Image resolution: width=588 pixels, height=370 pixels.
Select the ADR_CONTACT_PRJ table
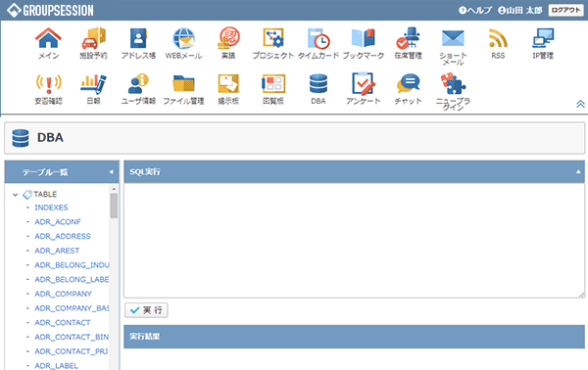[72, 351]
